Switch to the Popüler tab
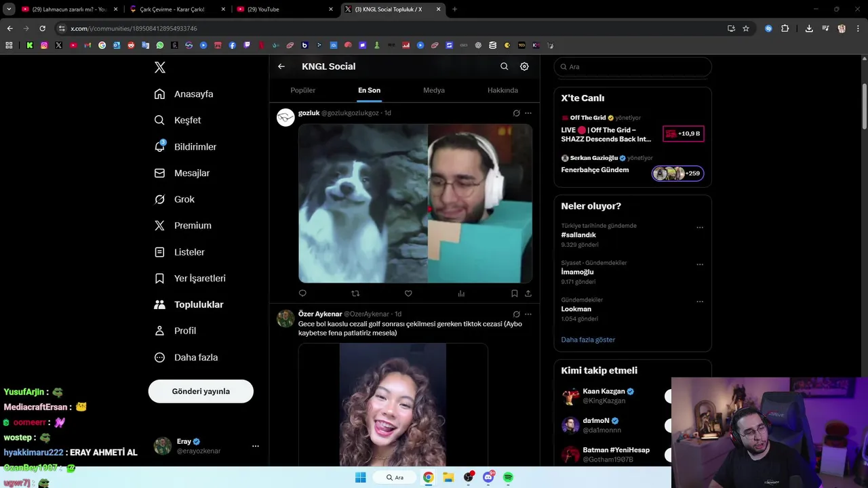 pyautogui.click(x=303, y=90)
